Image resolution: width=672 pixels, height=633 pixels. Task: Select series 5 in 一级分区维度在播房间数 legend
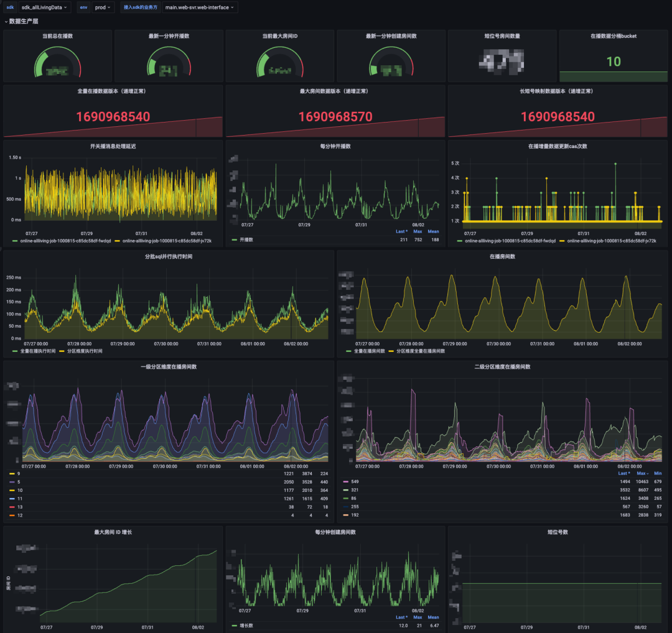point(19,482)
